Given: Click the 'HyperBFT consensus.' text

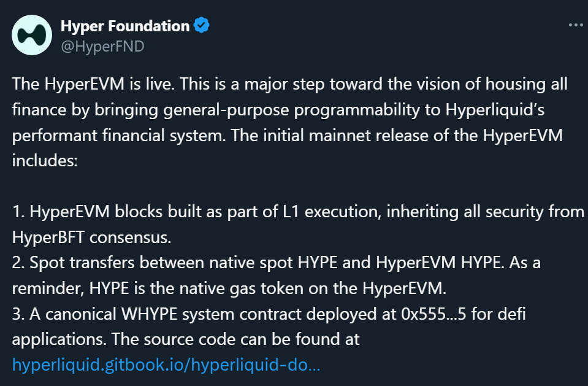Looking at the screenshot, I should coord(91,237).
